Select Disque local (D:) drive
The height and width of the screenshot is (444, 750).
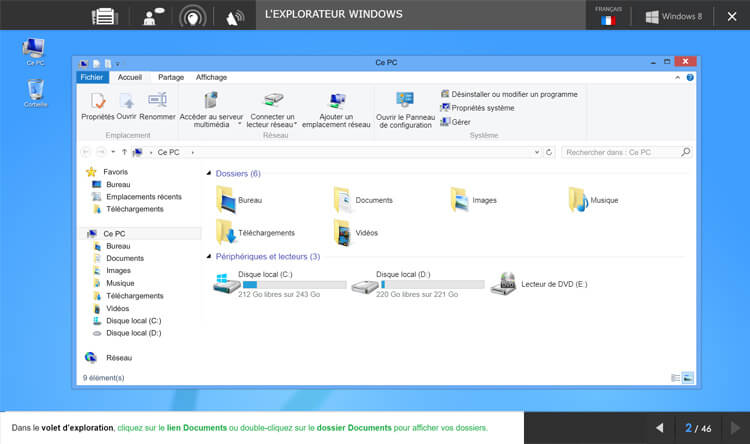pos(418,284)
